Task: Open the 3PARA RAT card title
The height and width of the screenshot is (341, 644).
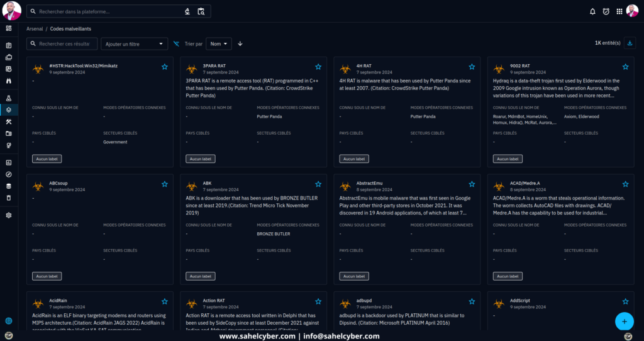Action: click(214, 65)
